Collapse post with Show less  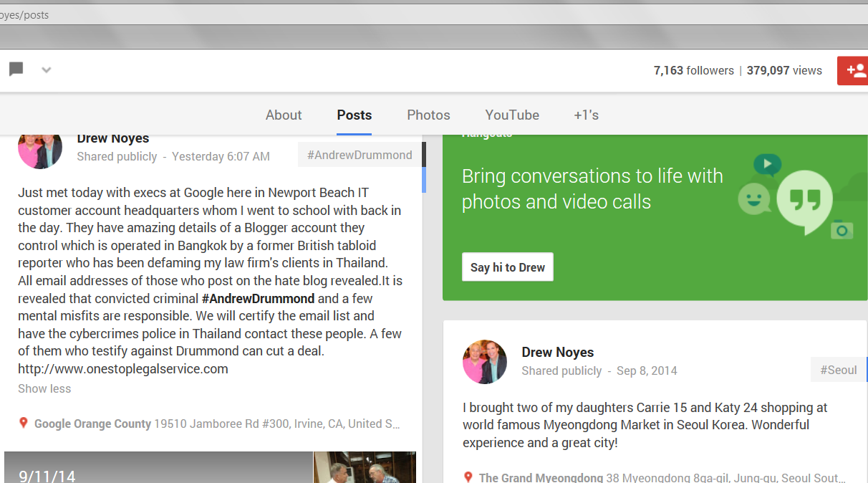[x=44, y=388]
